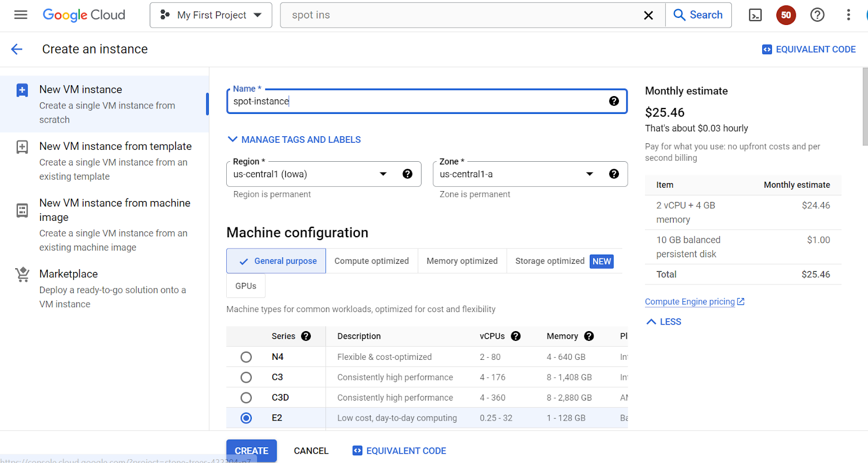Open the three-dot settings and utilities menu
Viewport: 868px width, 463px height.
tap(848, 15)
